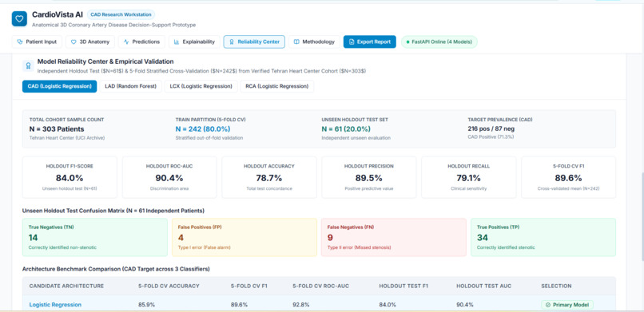Click the reliability ribbon icon beside Model Reliability Center

(x=28, y=66)
